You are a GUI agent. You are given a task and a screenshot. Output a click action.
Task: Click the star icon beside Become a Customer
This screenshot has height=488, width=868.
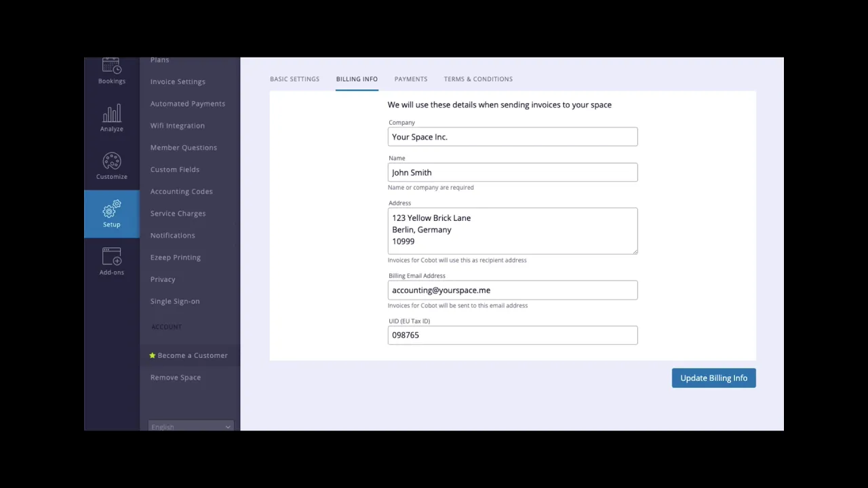click(x=153, y=355)
